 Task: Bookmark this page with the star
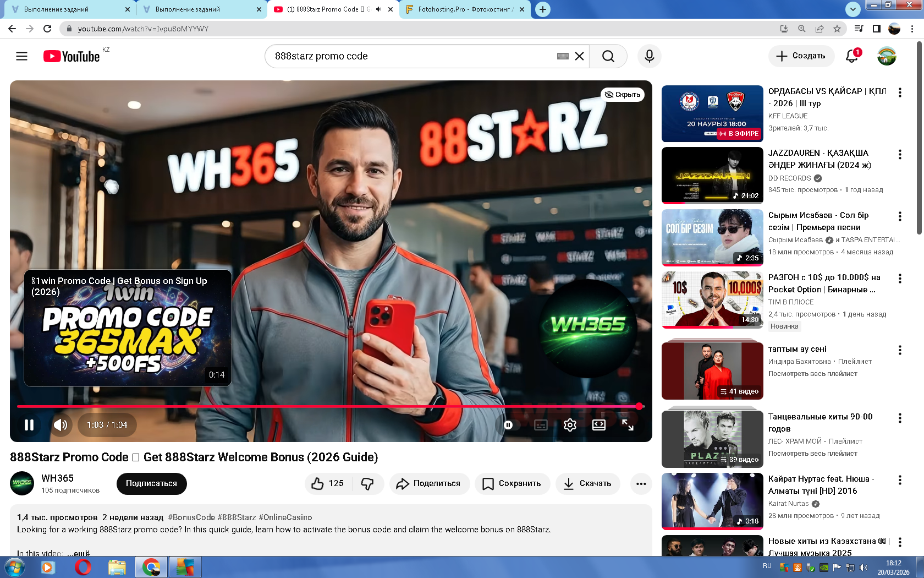click(837, 29)
